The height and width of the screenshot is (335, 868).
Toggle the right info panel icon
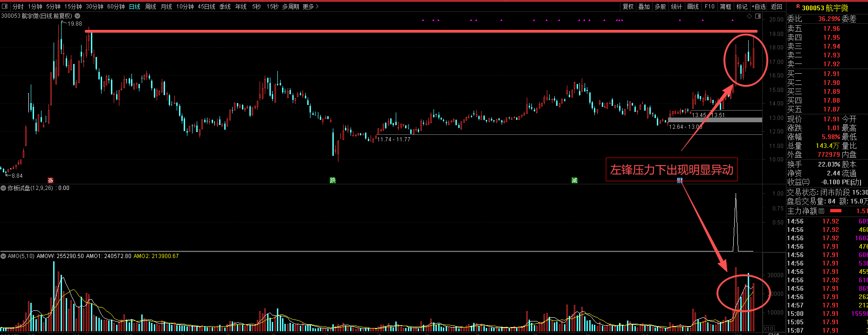click(x=758, y=16)
